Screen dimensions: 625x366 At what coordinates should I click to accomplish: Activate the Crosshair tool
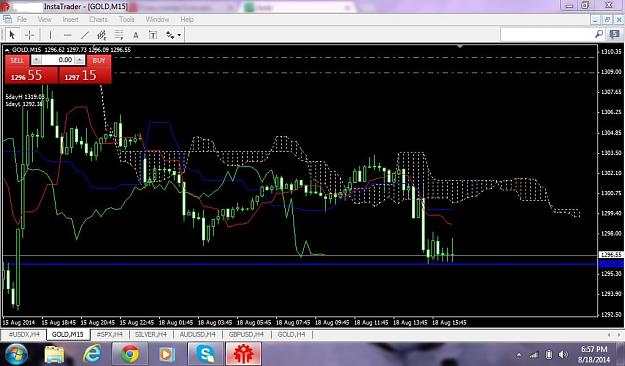pyautogui.click(x=29, y=35)
